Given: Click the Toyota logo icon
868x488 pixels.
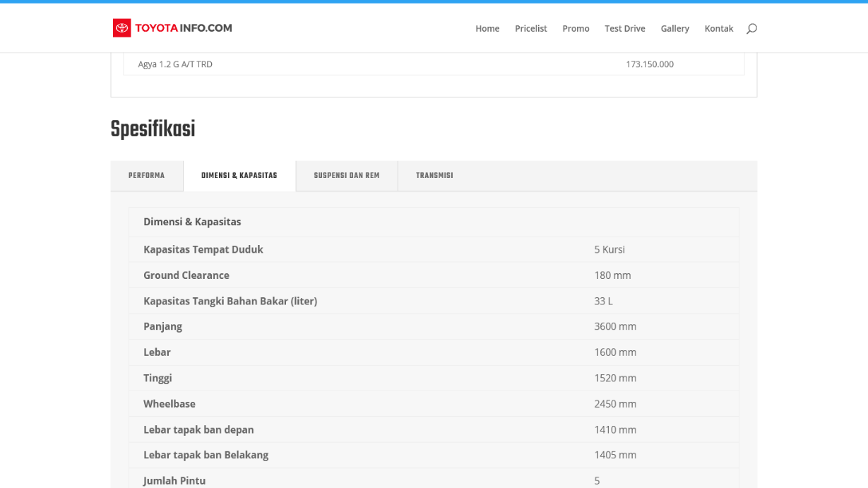Looking at the screenshot, I should (122, 28).
